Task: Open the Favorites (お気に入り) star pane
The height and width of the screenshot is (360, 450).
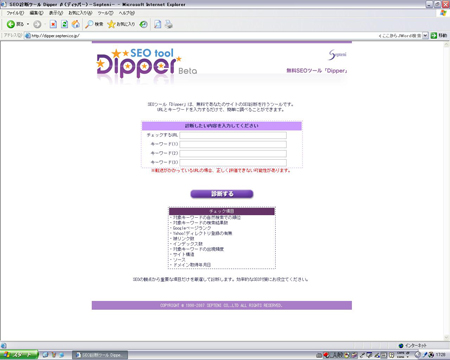Action: (x=121, y=24)
